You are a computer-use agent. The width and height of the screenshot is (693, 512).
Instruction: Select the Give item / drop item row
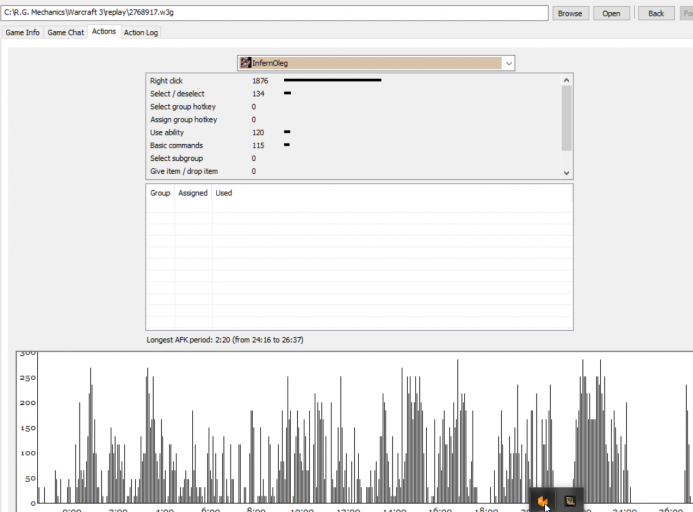[x=354, y=171]
